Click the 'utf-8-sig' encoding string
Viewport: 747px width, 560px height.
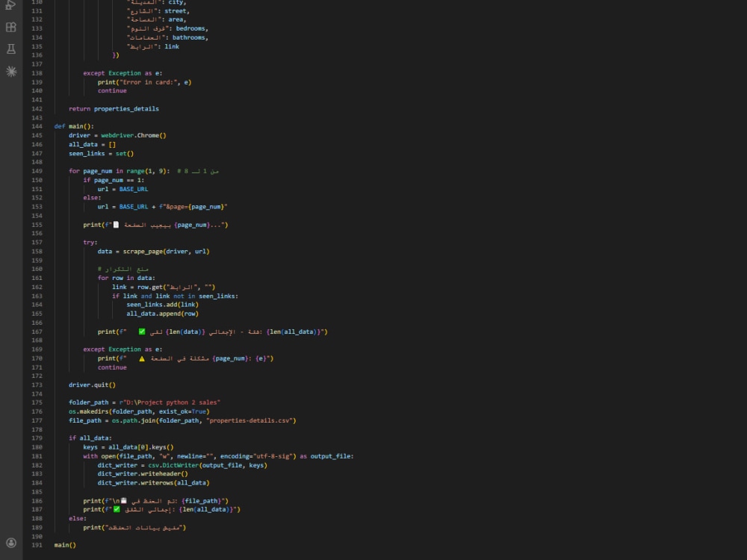[273, 456]
